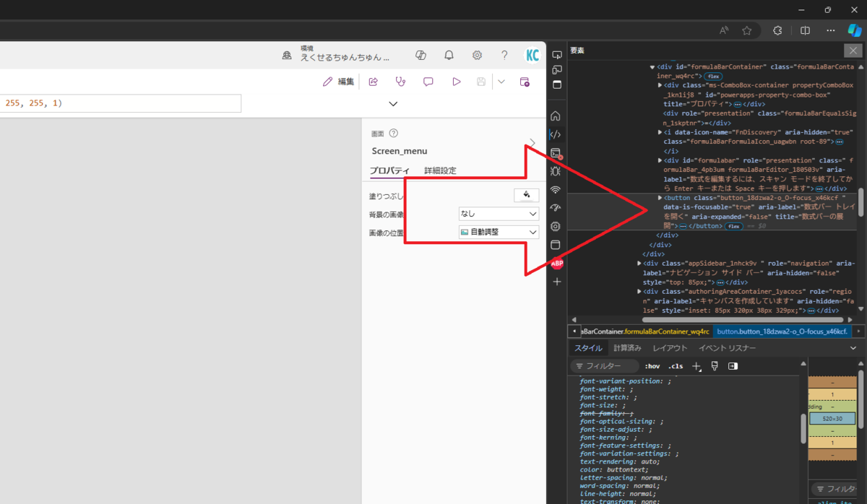Open the スタイル styles tab
867x504 pixels.
[x=589, y=348]
